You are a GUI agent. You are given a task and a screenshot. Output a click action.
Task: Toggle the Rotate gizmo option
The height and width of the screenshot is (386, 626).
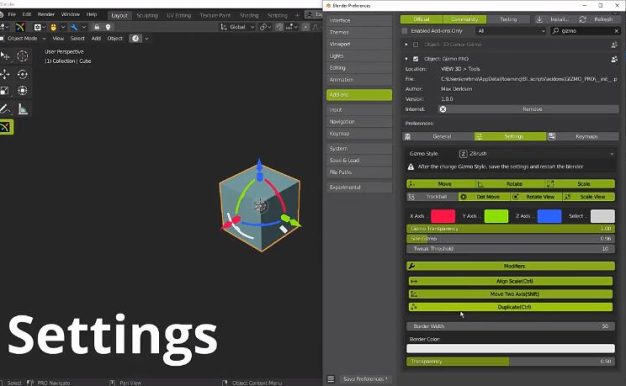(511, 184)
